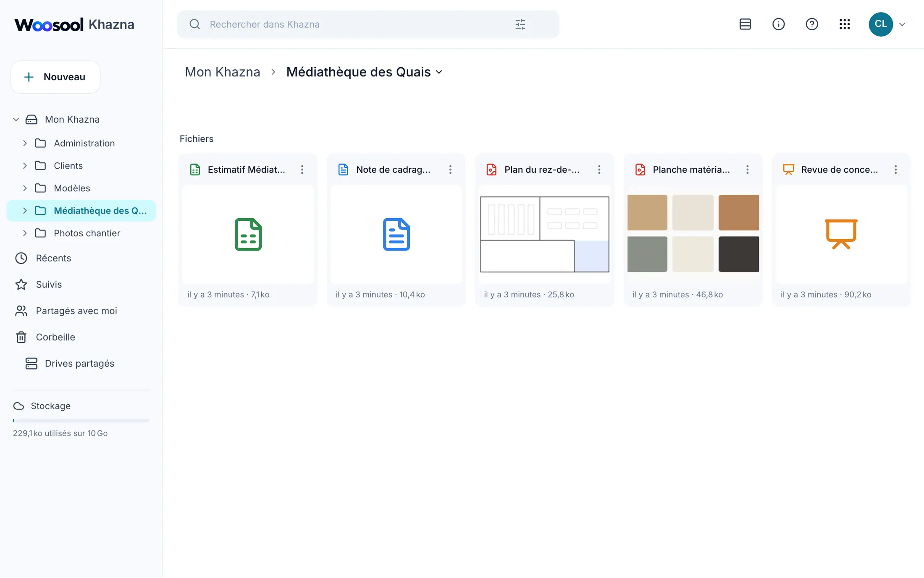Expand the Photos chantier folder
Screen dimensions: 924x578
(25, 233)
